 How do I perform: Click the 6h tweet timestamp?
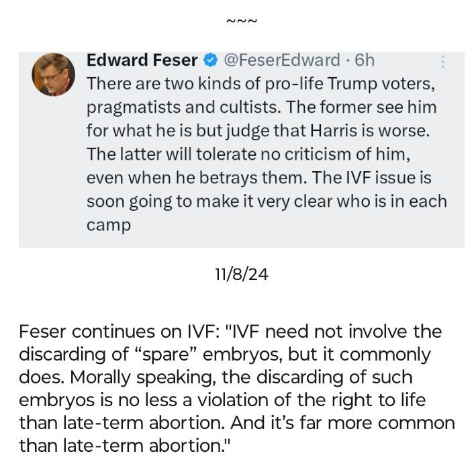(365, 60)
